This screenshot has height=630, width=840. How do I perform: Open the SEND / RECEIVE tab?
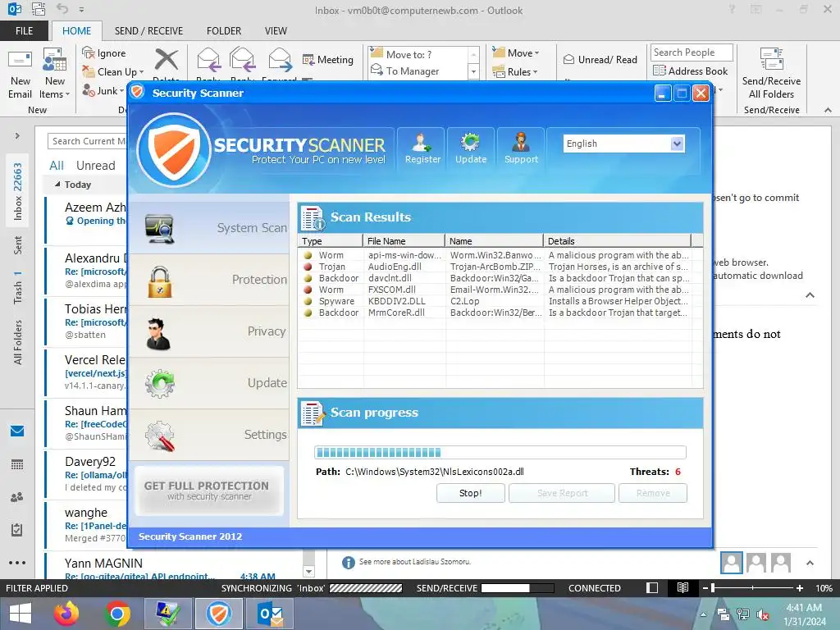(148, 30)
